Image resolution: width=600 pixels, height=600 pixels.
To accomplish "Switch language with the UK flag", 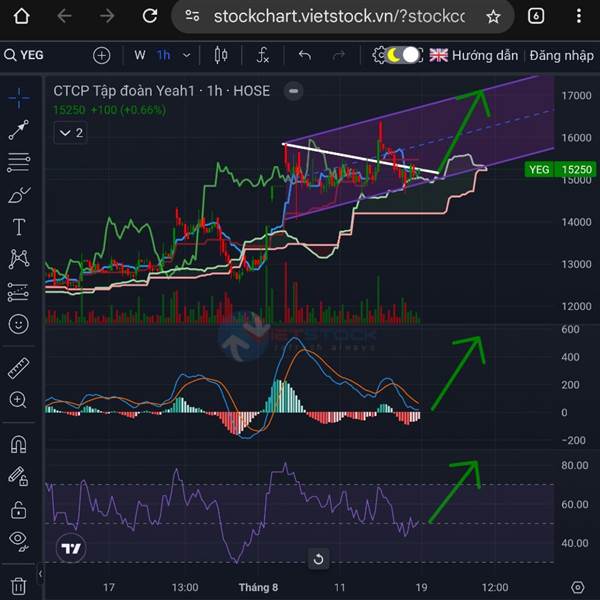I will [x=438, y=55].
